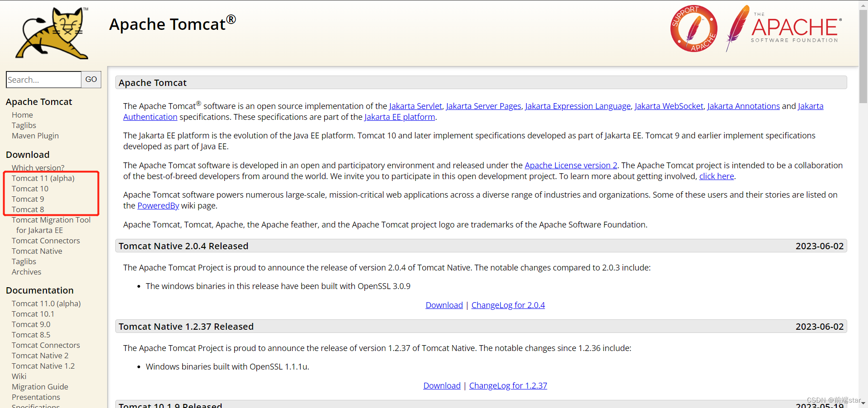Follow the Jakarta Server Pages link
The image size is (868, 408).
click(483, 106)
